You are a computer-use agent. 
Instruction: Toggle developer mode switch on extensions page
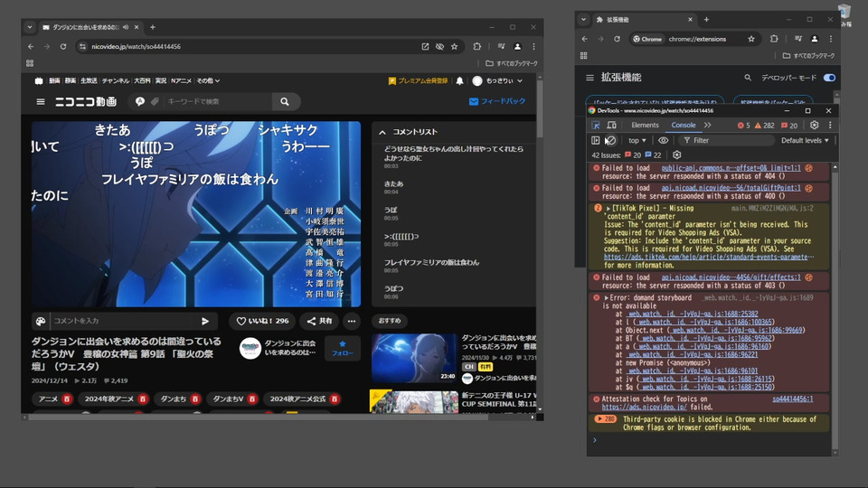(829, 78)
